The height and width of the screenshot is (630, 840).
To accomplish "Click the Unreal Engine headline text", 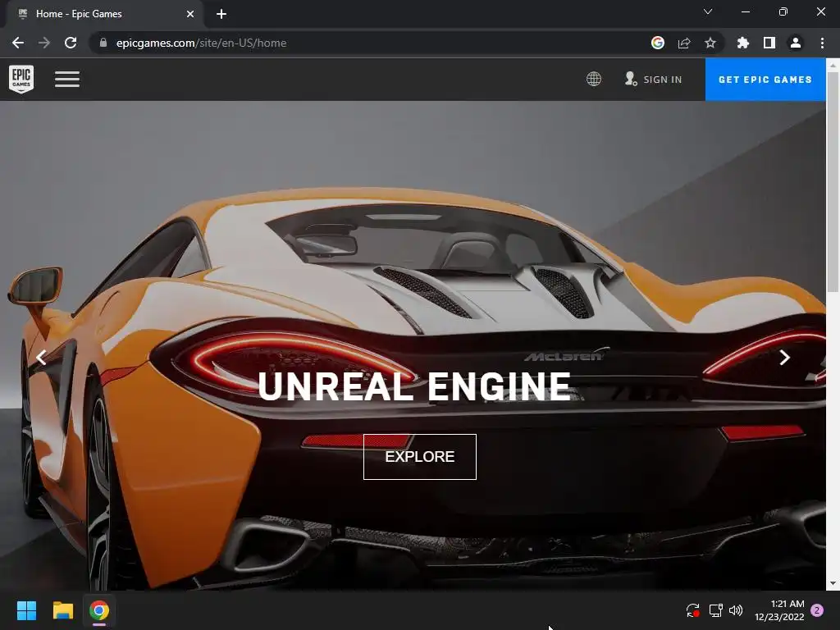I will [x=414, y=386].
